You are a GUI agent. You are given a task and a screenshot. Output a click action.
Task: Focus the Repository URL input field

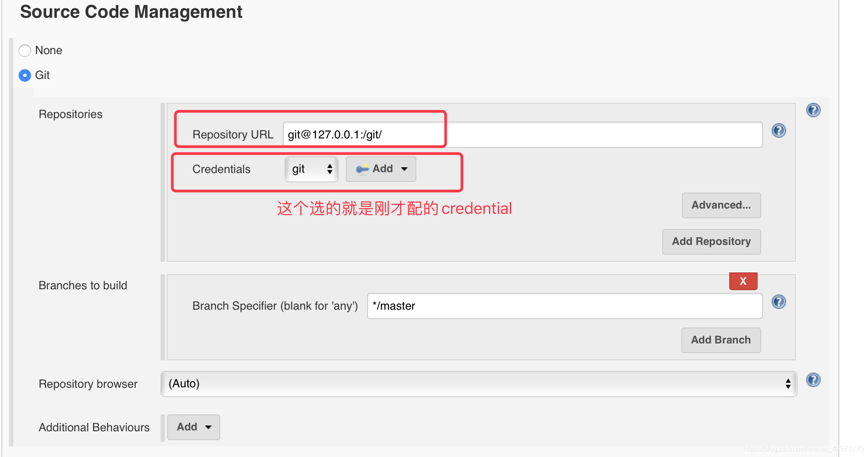523,134
